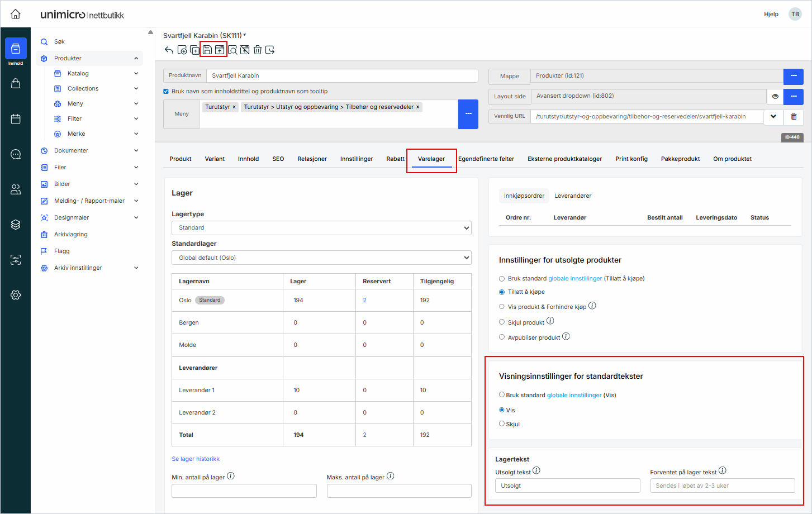This screenshot has width=812, height=514.
Task: Click the 'Se lager historikk' link
Action: (196, 459)
